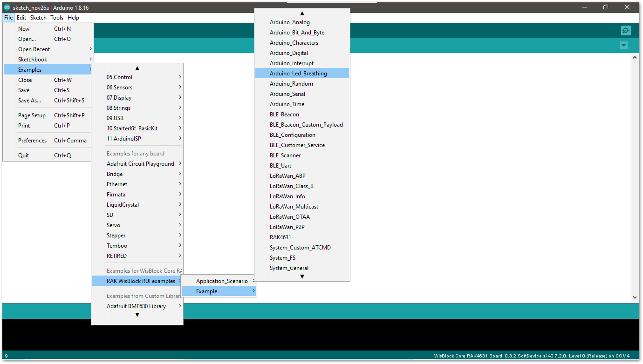Expand 05.Control examples

(137, 77)
